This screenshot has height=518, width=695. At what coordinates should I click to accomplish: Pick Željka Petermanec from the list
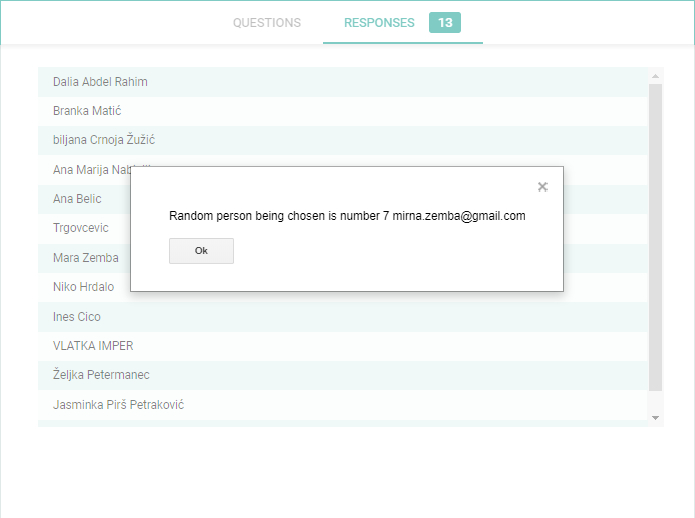(x=101, y=375)
